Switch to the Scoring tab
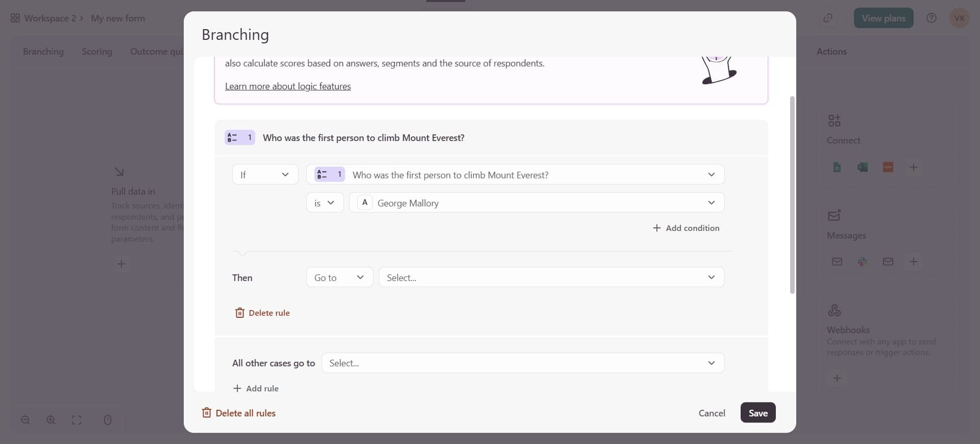980x444 pixels. (x=97, y=52)
